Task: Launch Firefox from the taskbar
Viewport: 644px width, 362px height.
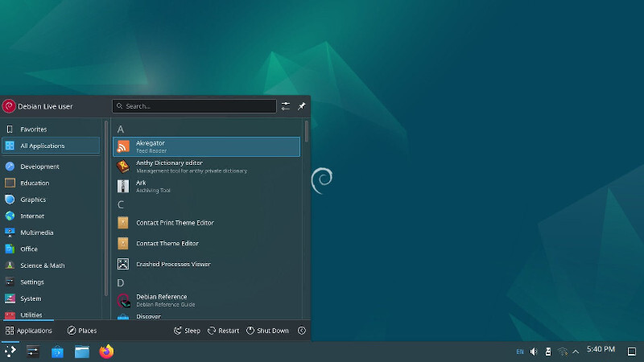Action: tap(106, 352)
